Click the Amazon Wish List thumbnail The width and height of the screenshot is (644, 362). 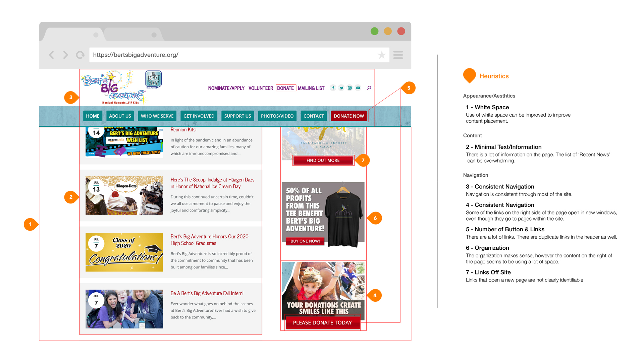[x=124, y=142]
